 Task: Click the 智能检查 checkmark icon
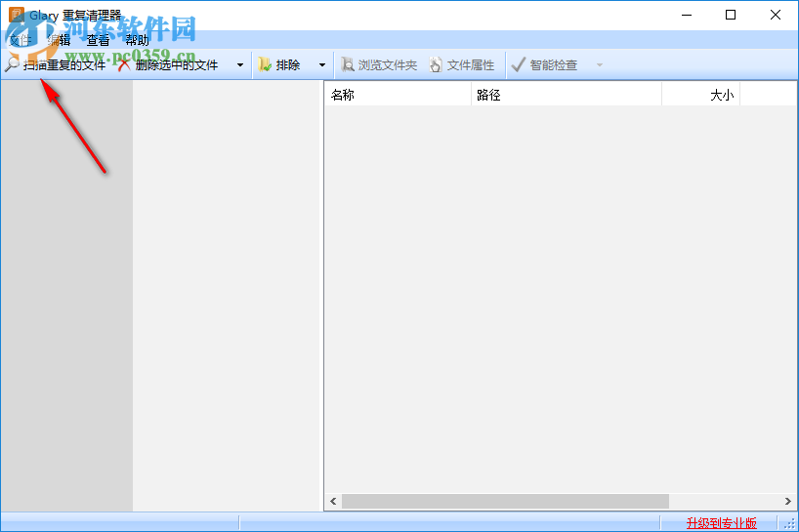click(x=518, y=64)
